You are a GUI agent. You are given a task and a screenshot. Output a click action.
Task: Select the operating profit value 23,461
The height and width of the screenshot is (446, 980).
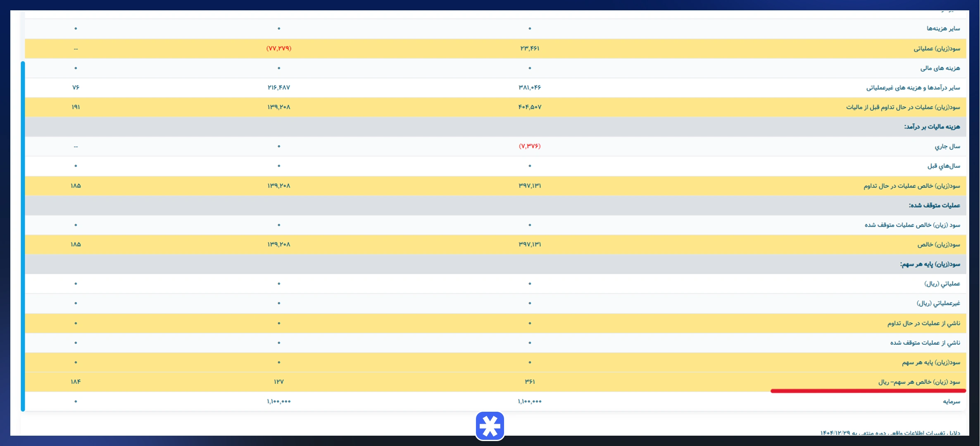pos(530,48)
